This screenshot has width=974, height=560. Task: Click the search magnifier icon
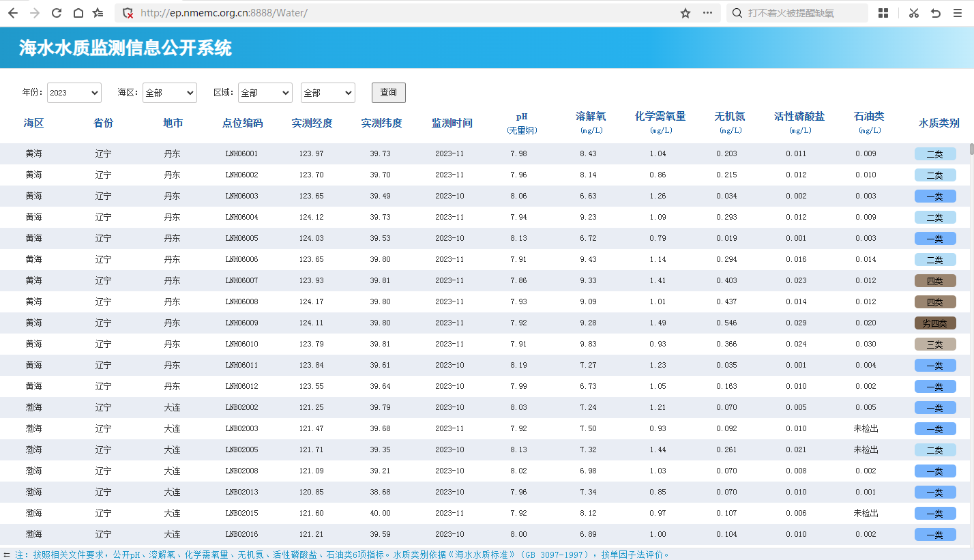pos(737,13)
